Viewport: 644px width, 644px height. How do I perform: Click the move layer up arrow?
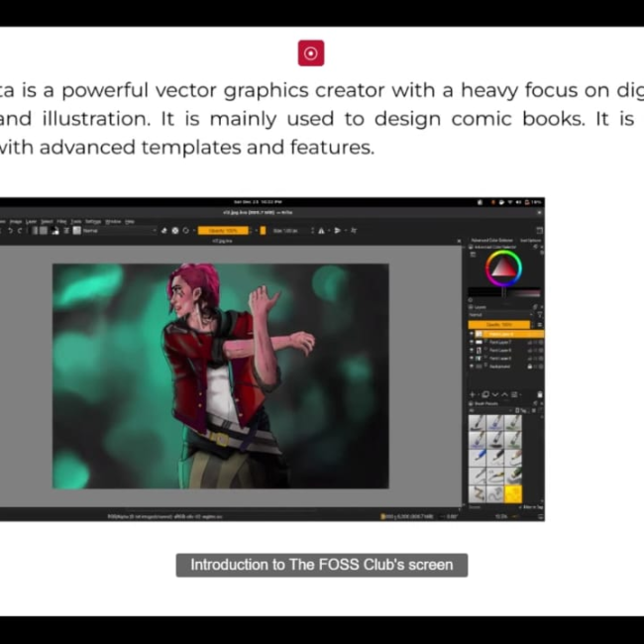coord(504,394)
